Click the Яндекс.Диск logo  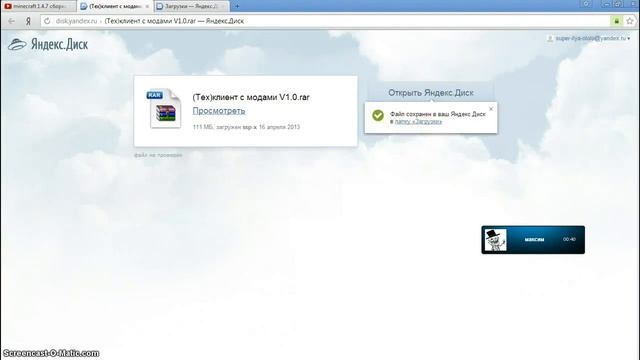[x=48, y=44]
